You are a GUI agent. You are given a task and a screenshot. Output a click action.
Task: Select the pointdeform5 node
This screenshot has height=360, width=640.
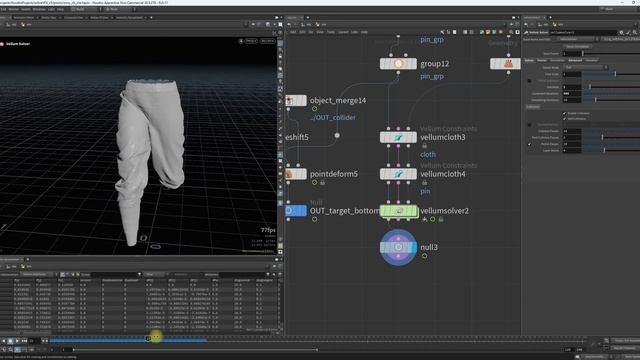coord(296,174)
